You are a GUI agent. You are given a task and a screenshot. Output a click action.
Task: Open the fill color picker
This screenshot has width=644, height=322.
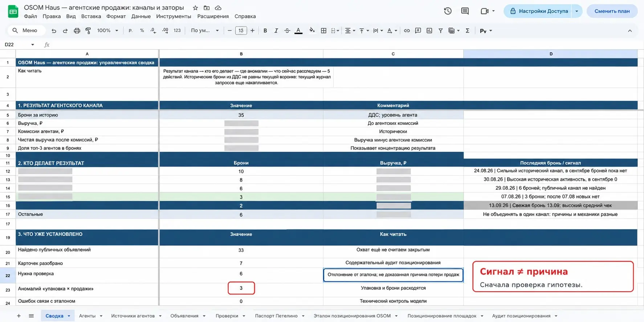click(312, 31)
